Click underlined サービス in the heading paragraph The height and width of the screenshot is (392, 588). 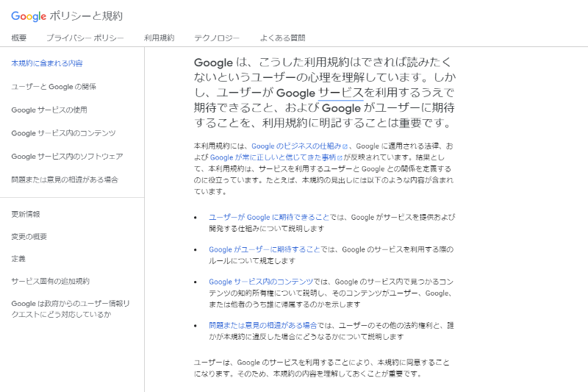[340, 93]
